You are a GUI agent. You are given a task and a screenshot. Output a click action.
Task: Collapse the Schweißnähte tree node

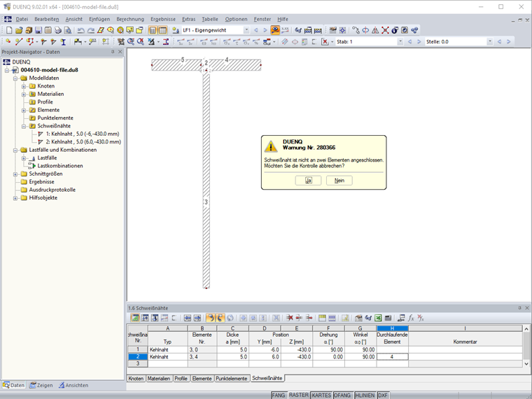24,126
